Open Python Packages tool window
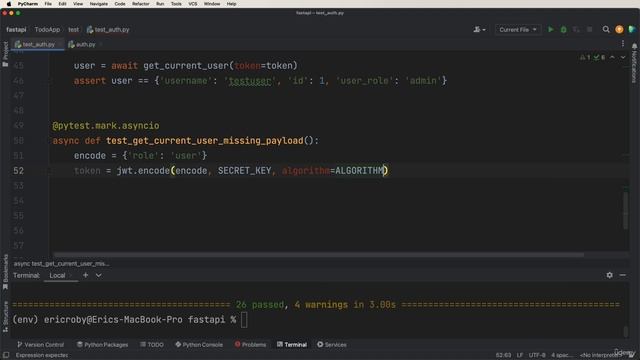Image resolution: width=640 pixels, height=360 pixels. [102, 344]
